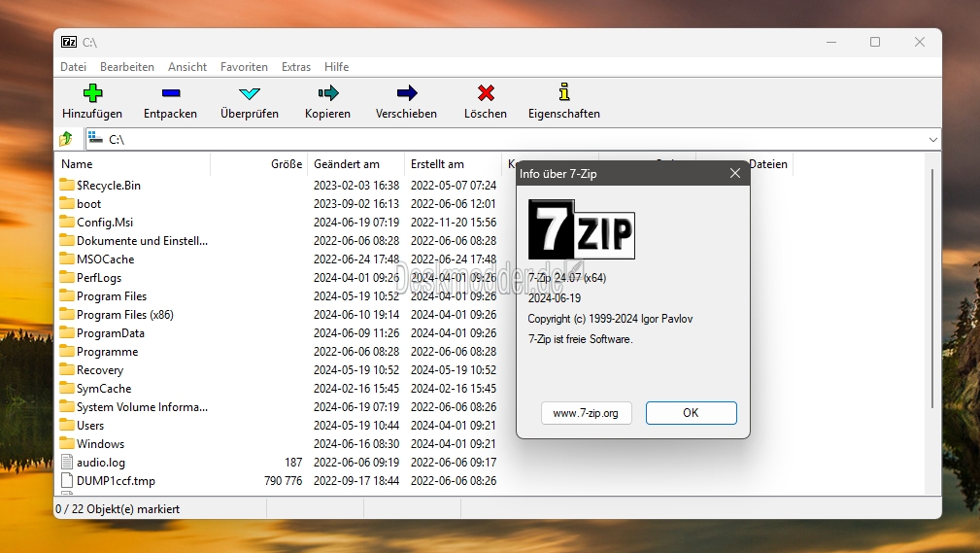980x553 pixels.
Task: Click the Windows folder icon
Action: (67, 443)
